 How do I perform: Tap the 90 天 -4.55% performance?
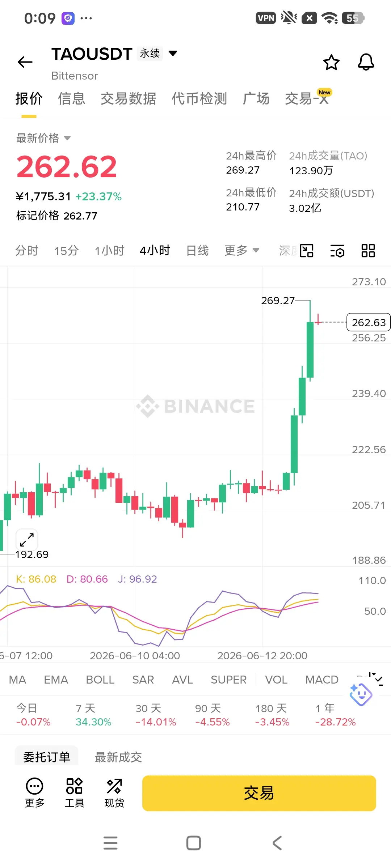pos(213,715)
